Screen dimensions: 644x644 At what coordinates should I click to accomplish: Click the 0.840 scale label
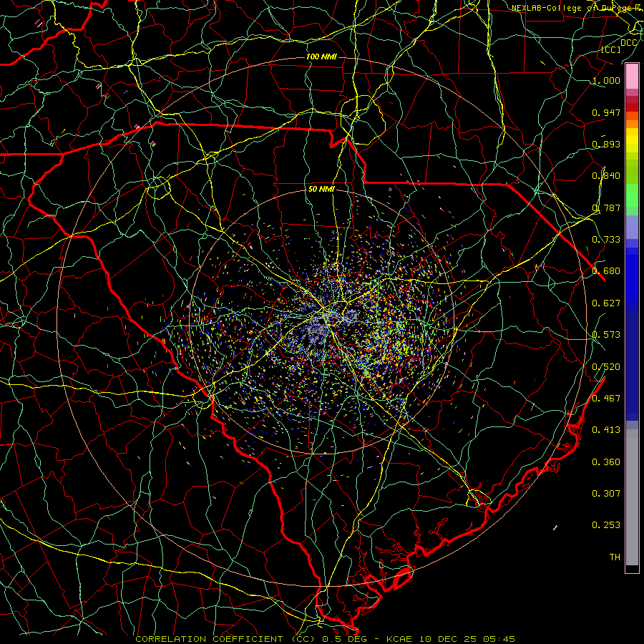coord(606,175)
